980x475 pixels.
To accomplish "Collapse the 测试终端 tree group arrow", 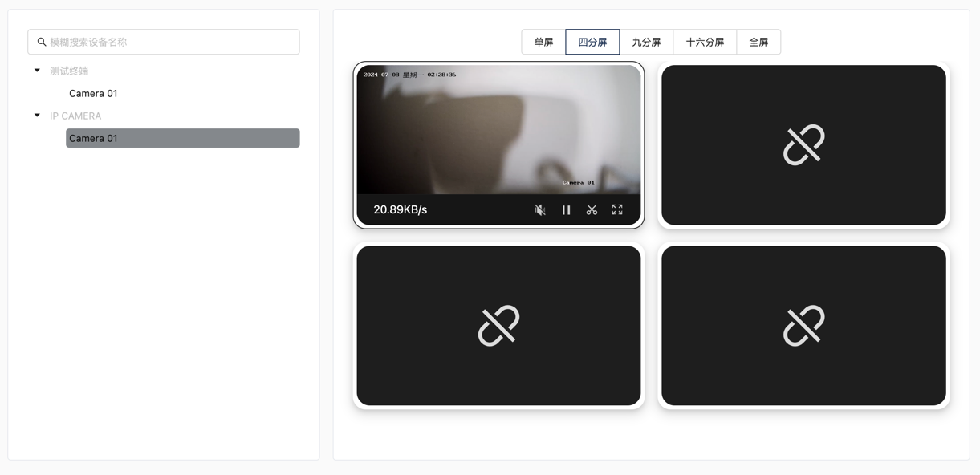I will coord(37,71).
